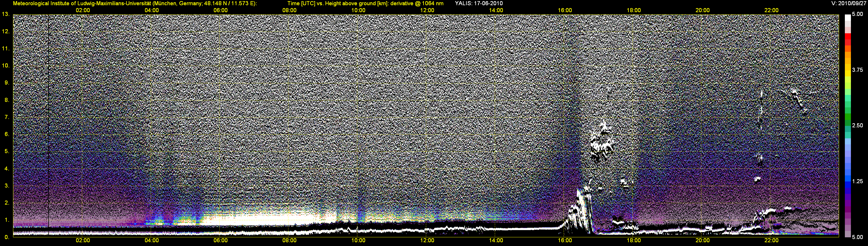868x246 pixels.
Task: Click the 1. km height axis label
Action: tap(7, 220)
